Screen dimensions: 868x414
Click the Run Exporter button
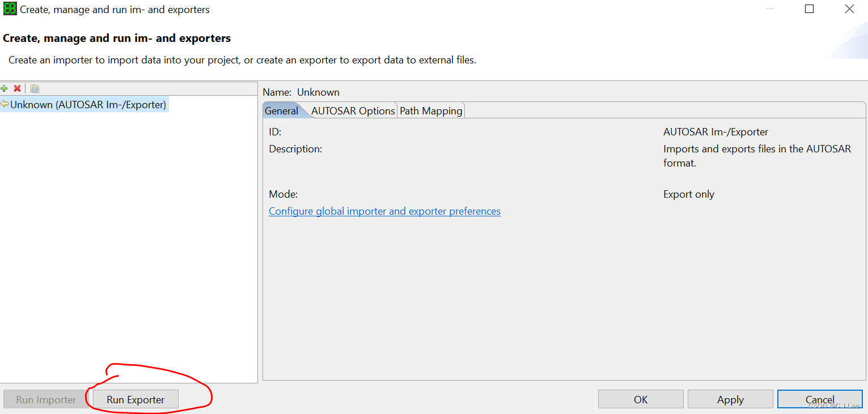(x=136, y=399)
